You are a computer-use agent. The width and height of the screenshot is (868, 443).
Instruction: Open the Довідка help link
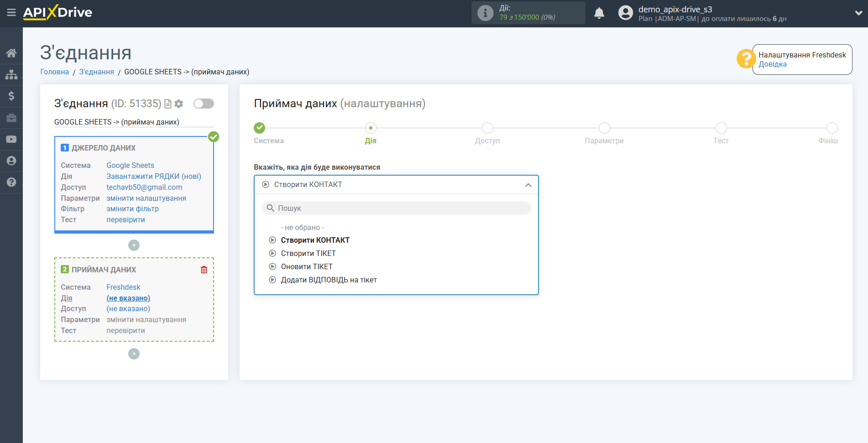coord(773,64)
